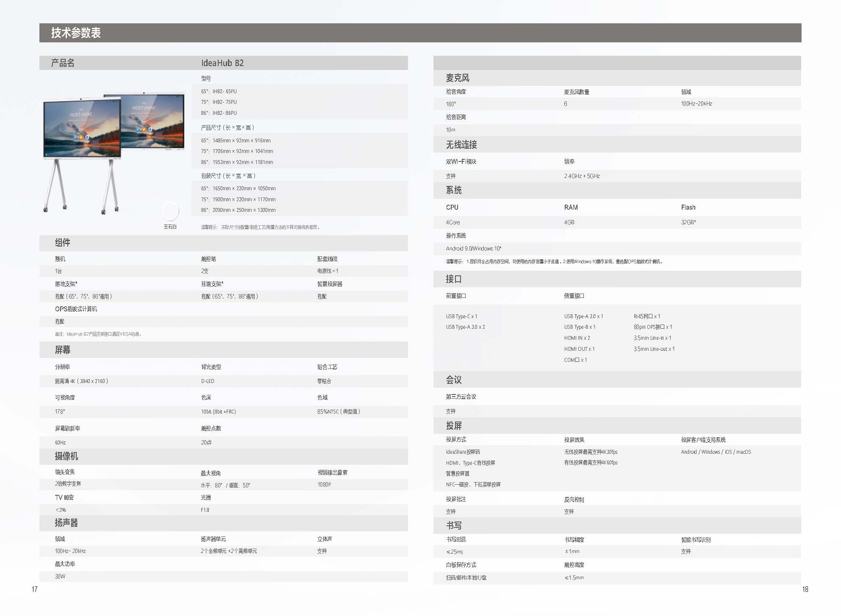
Task: Click the 投屏 section heading
Action: (454, 426)
